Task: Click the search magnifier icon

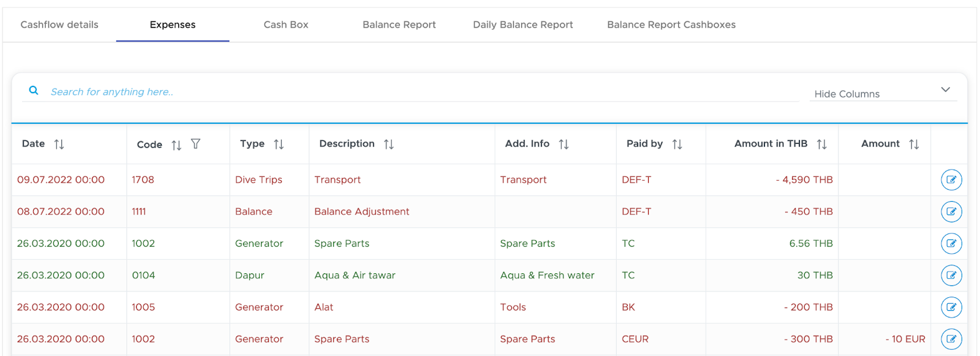Action: 34,91
